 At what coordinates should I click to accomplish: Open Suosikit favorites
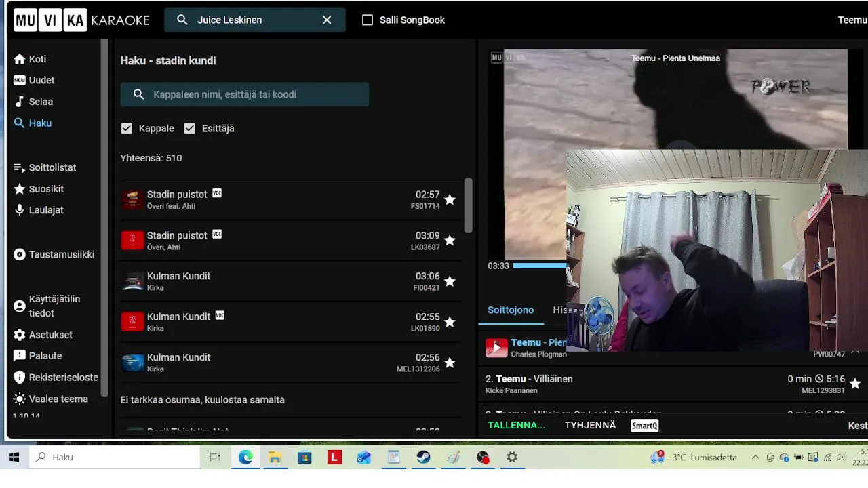click(39, 189)
